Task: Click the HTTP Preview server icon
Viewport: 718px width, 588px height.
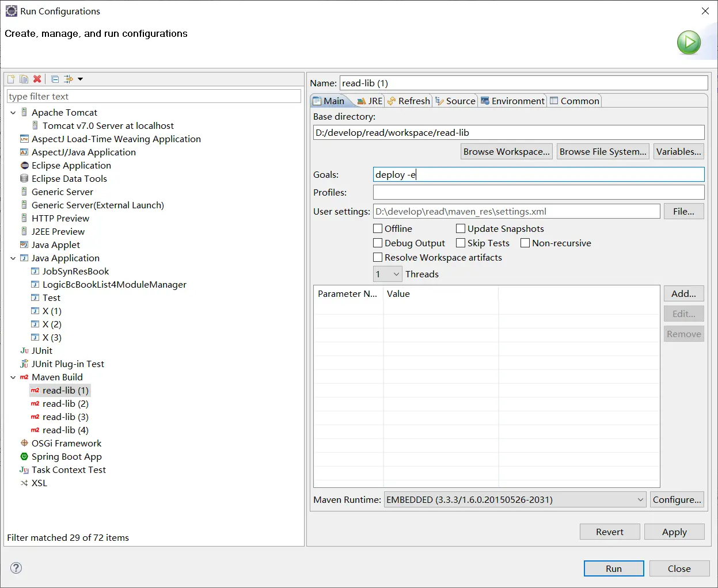Action: [x=24, y=218]
